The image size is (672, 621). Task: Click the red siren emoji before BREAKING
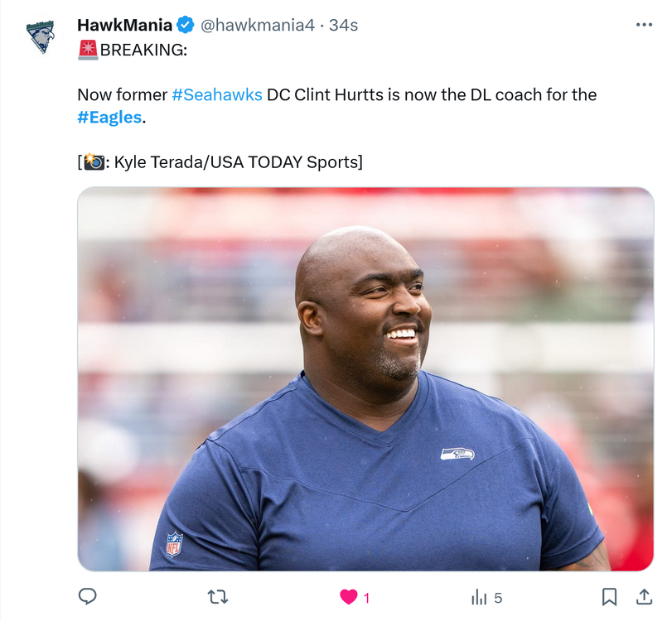(88, 50)
